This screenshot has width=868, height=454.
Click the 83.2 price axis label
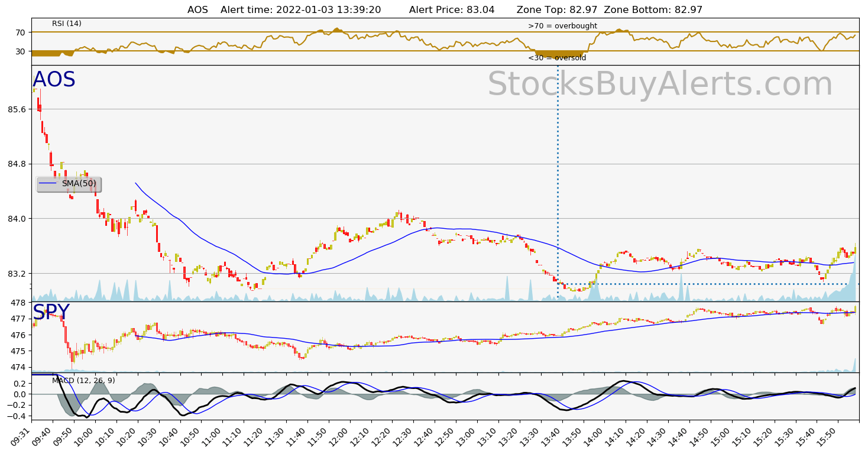(x=17, y=274)
